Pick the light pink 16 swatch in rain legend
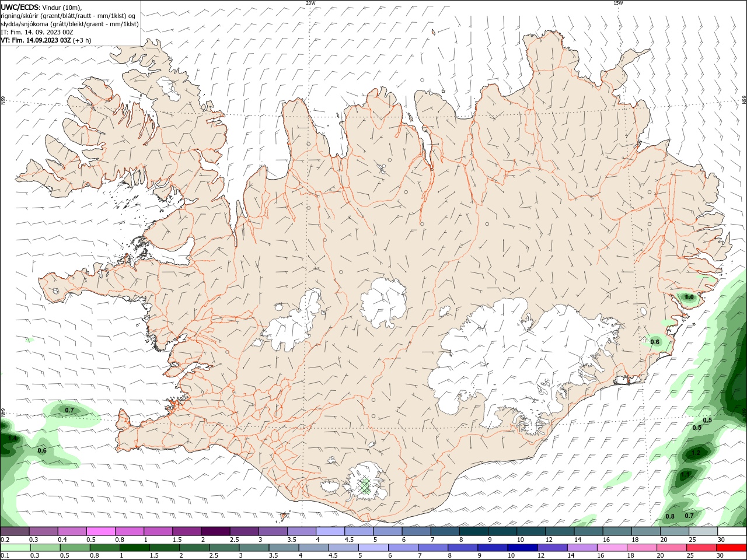747x560 pixels. click(612, 548)
